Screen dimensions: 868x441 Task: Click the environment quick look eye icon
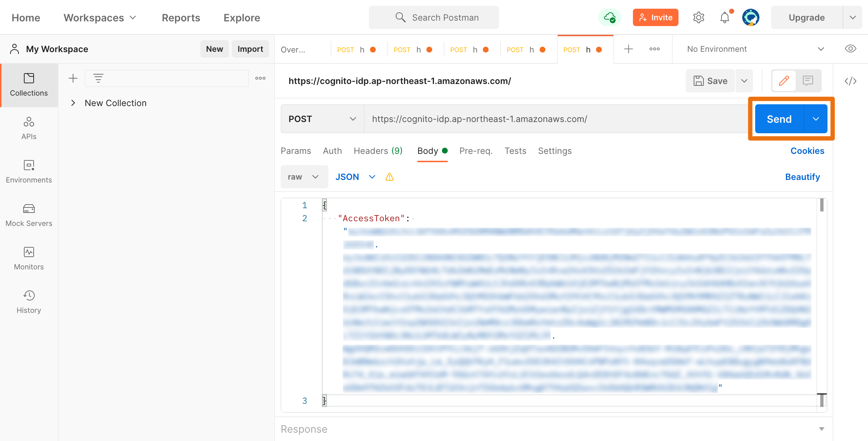(851, 49)
